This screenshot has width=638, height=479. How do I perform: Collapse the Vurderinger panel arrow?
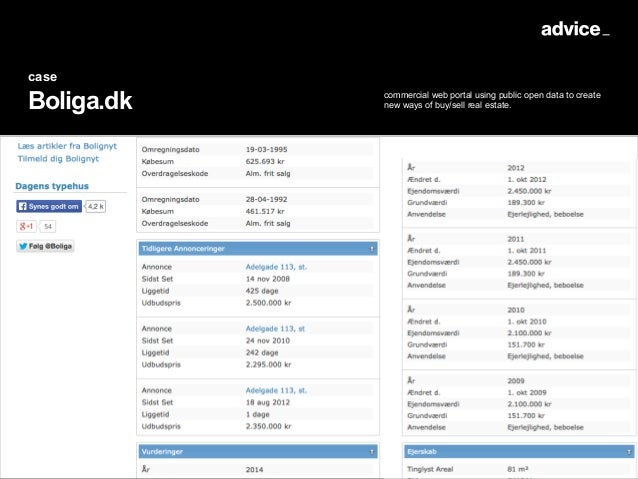pyautogui.click(x=371, y=452)
